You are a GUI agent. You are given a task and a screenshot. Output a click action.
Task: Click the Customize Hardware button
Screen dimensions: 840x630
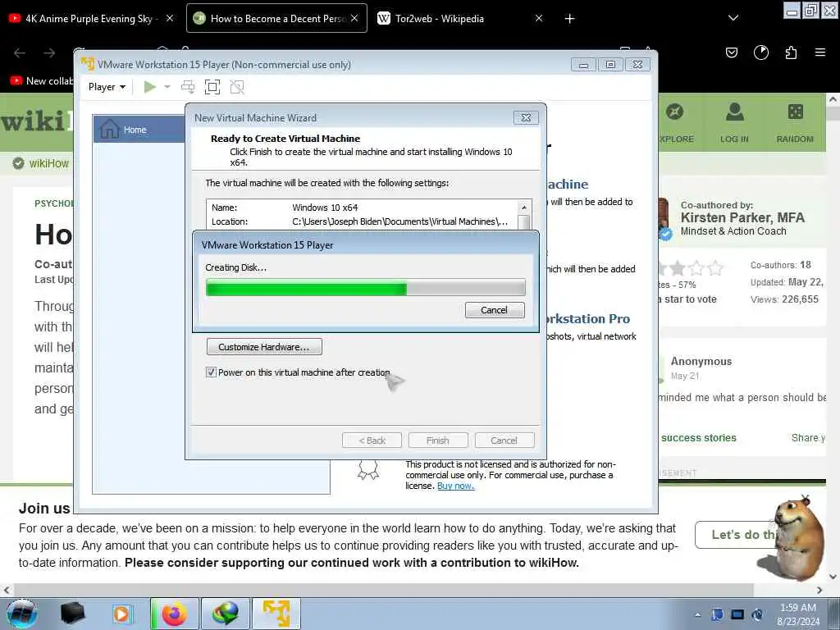coord(264,347)
